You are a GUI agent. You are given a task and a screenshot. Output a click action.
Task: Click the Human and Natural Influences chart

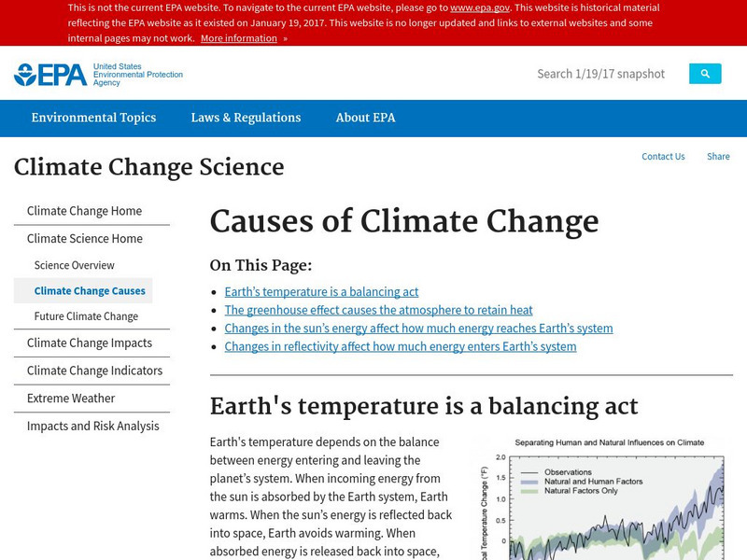pos(604,498)
